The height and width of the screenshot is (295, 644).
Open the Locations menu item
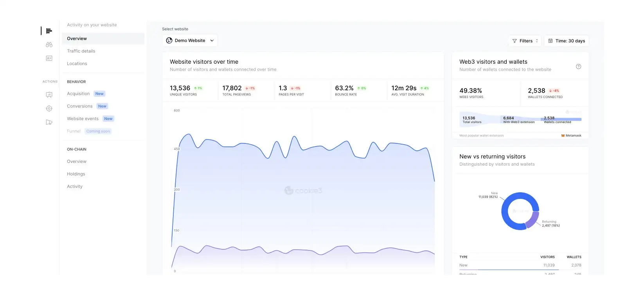[77, 64]
